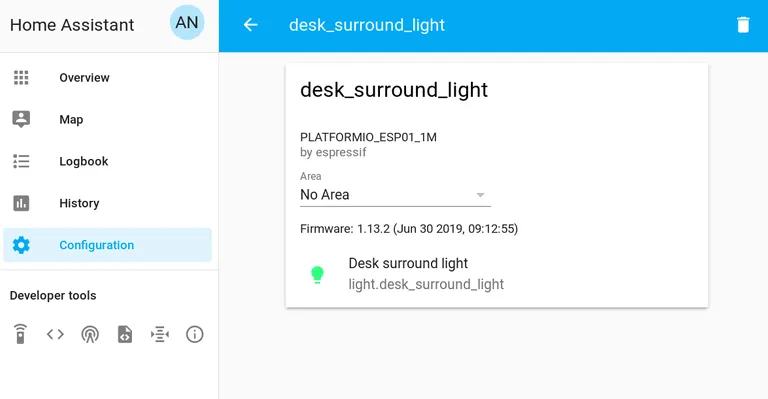Open the Services remote developer tool
Viewport: 768px width, 399px height.
point(20,334)
